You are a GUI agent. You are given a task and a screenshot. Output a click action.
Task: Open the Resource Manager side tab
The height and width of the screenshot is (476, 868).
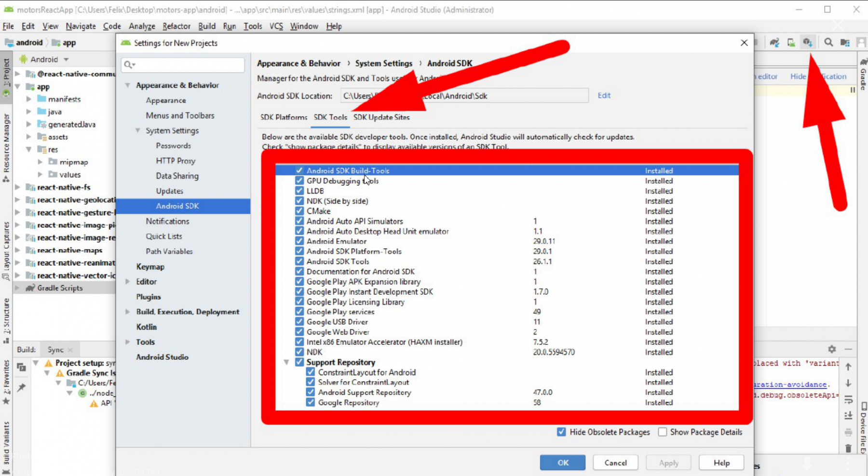pos(6,147)
